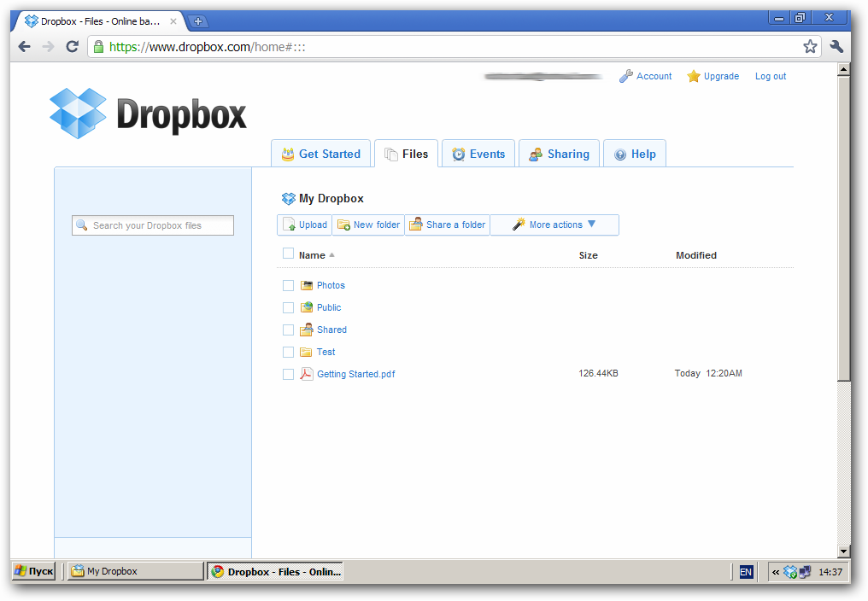Click the page scrollbar up arrow
This screenshot has width=868, height=601.
point(843,69)
